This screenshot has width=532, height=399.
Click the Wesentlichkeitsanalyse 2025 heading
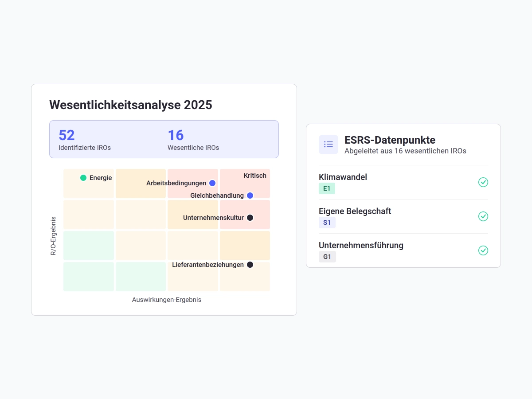tap(131, 105)
